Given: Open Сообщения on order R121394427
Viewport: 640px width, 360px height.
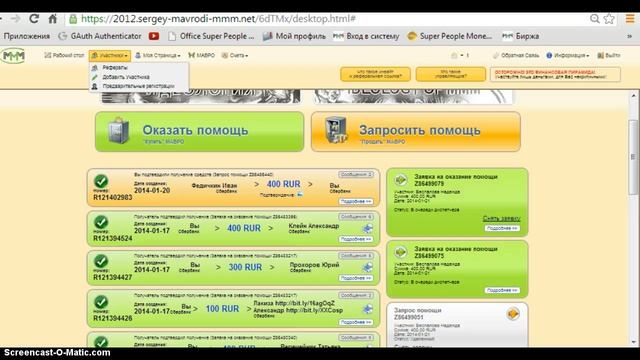Looking at the screenshot, I should coord(356,256).
